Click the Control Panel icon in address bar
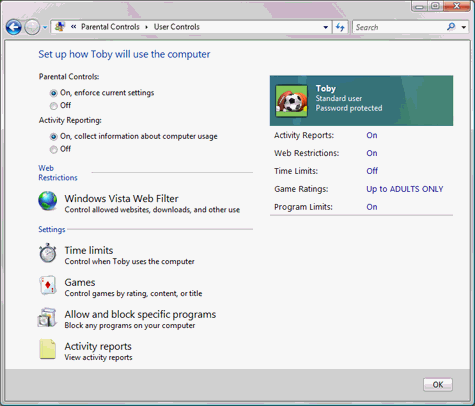The image size is (475, 406). pyautogui.click(x=60, y=27)
